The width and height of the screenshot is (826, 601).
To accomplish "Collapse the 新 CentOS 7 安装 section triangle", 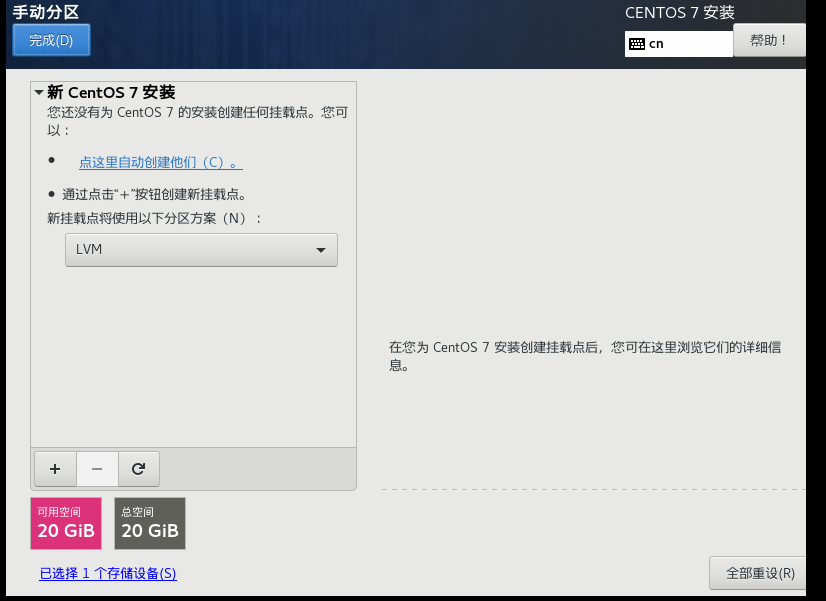I will click(38, 92).
